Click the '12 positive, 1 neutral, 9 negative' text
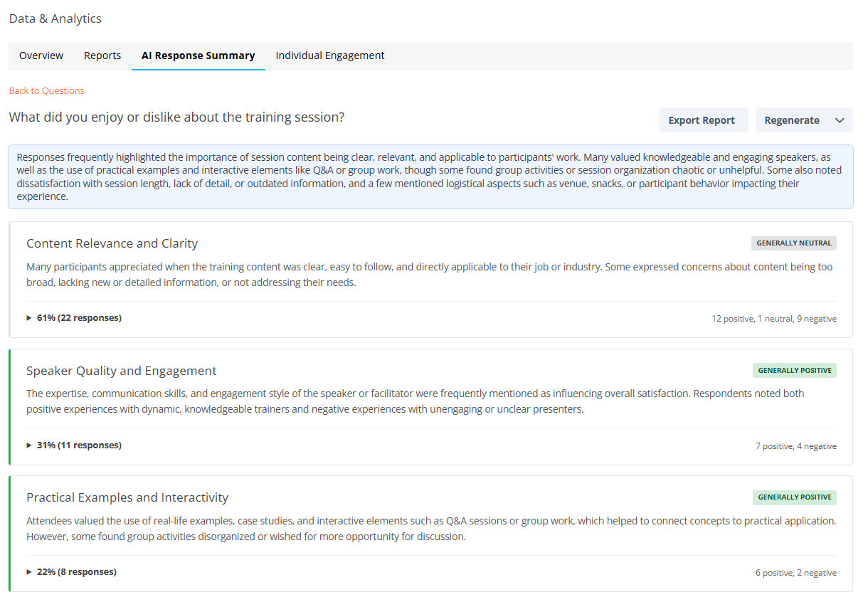This screenshot has width=868, height=602. [774, 319]
